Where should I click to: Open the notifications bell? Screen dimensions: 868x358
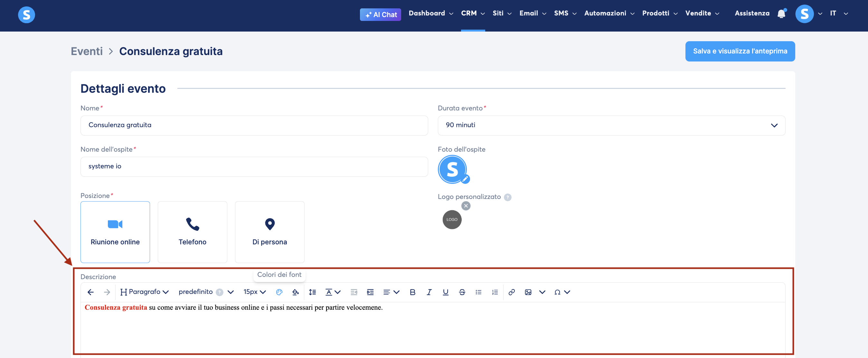click(781, 14)
